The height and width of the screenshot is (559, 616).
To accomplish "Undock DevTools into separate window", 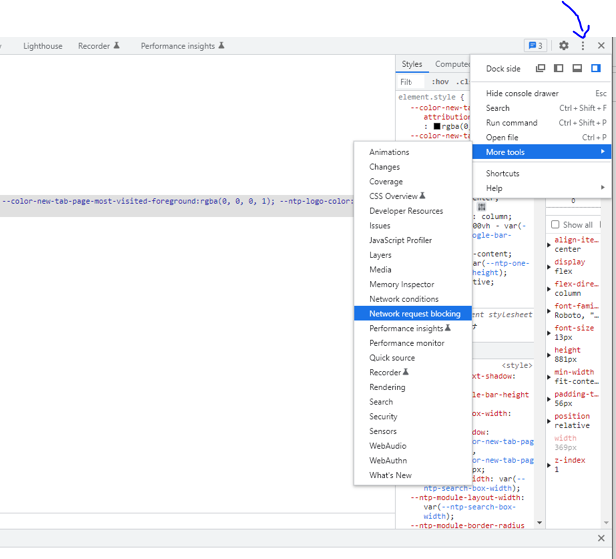I will [541, 68].
